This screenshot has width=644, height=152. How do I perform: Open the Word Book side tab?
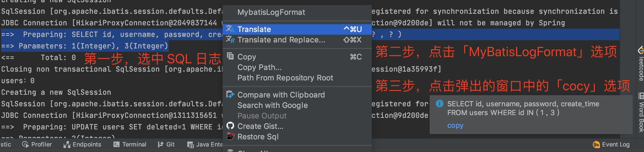pyautogui.click(x=641, y=113)
